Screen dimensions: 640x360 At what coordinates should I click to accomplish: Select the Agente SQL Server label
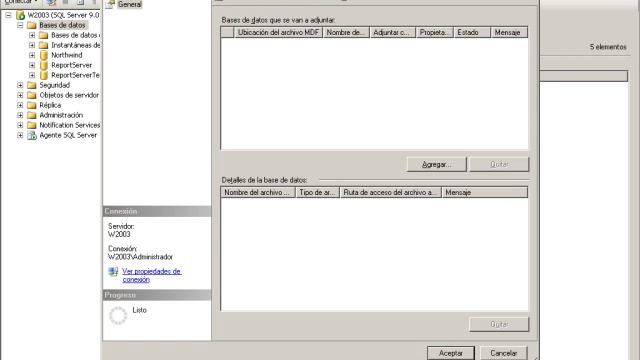[68, 135]
